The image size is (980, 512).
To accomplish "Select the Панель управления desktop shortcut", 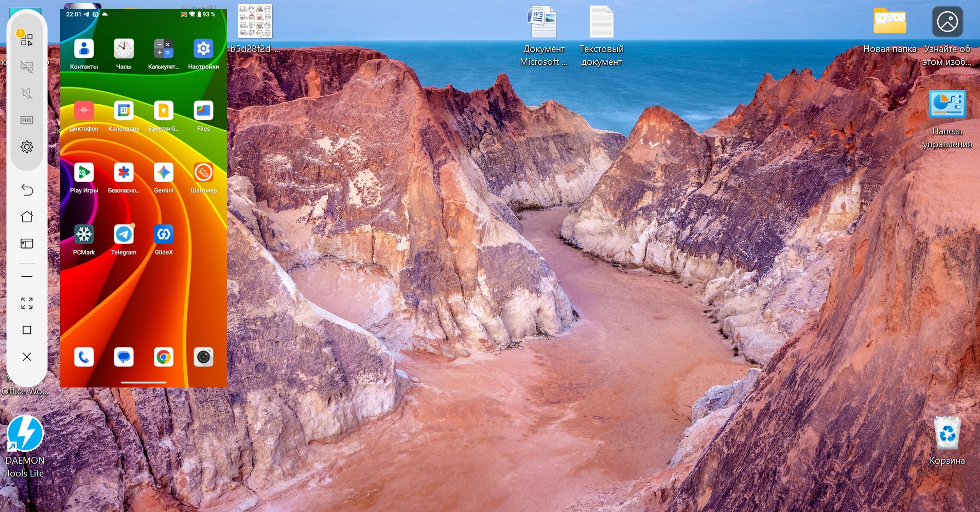I will tap(947, 119).
